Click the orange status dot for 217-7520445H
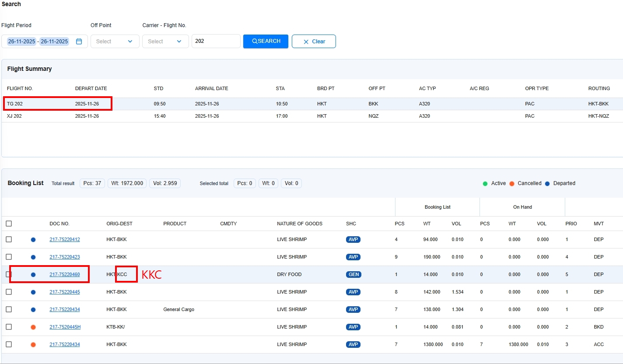Viewport: 623px width, 364px height. [x=33, y=327]
